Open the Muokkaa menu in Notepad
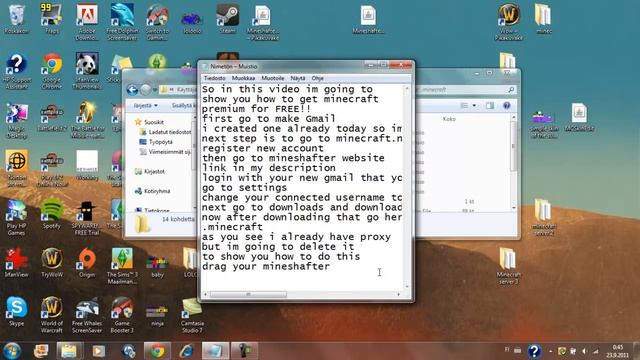 pyautogui.click(x=243, y=78)
